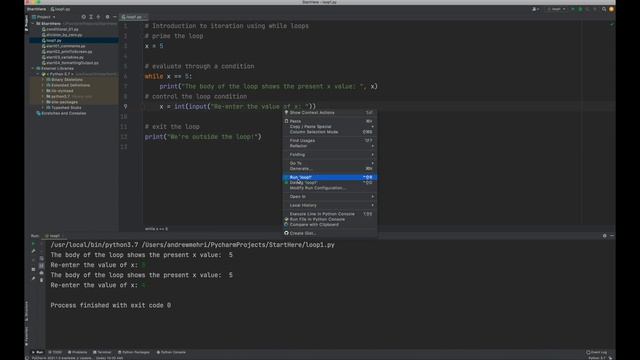
Task: Hide Run panel with minus icon
Action: [x=612, y=236]
